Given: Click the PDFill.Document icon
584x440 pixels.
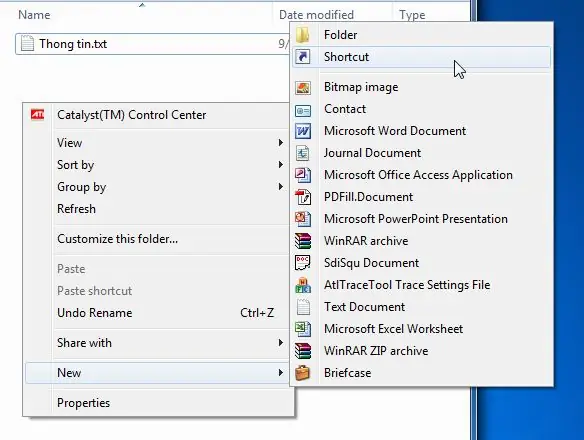Looking at the screenshot, I should click(x=303, y=197).
